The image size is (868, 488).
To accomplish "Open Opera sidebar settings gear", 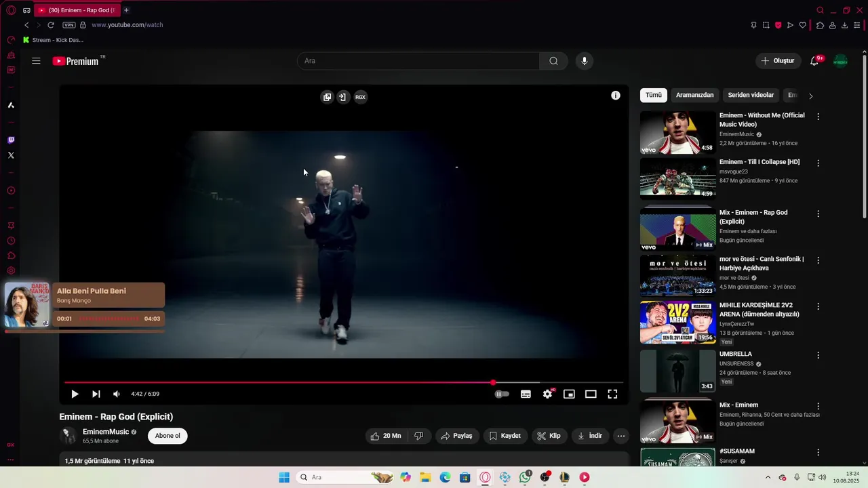I will (x=11, y=270).
